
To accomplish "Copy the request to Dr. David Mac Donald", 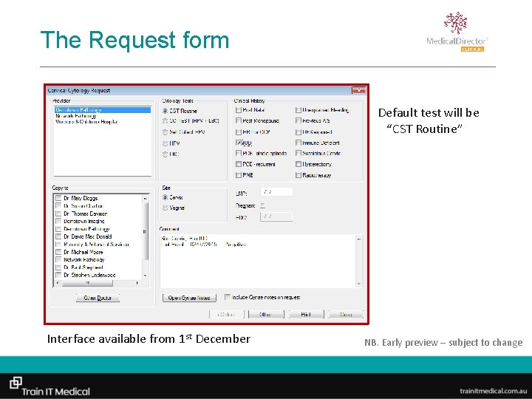I will point(58,236).
